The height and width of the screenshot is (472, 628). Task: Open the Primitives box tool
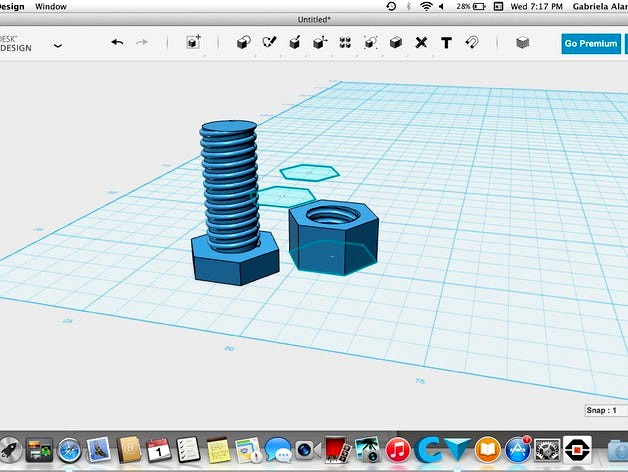coord(243,43)
